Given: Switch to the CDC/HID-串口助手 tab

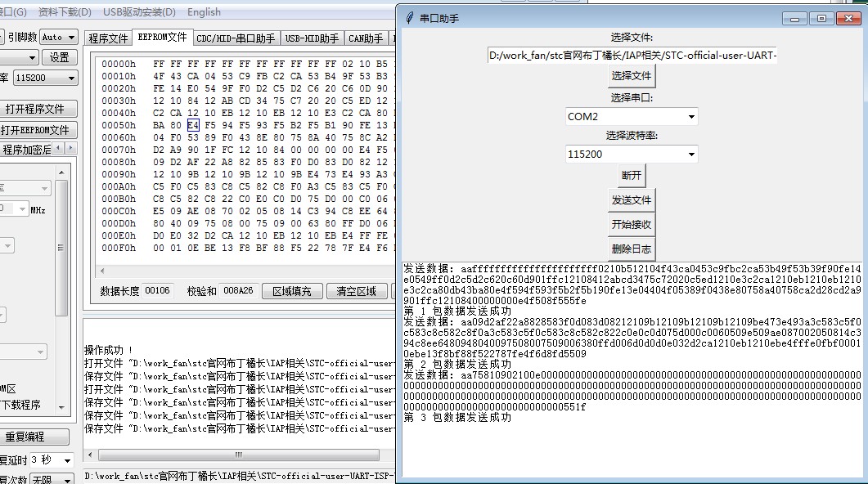Looking at the screenshot, I should (x=236, y=38).
